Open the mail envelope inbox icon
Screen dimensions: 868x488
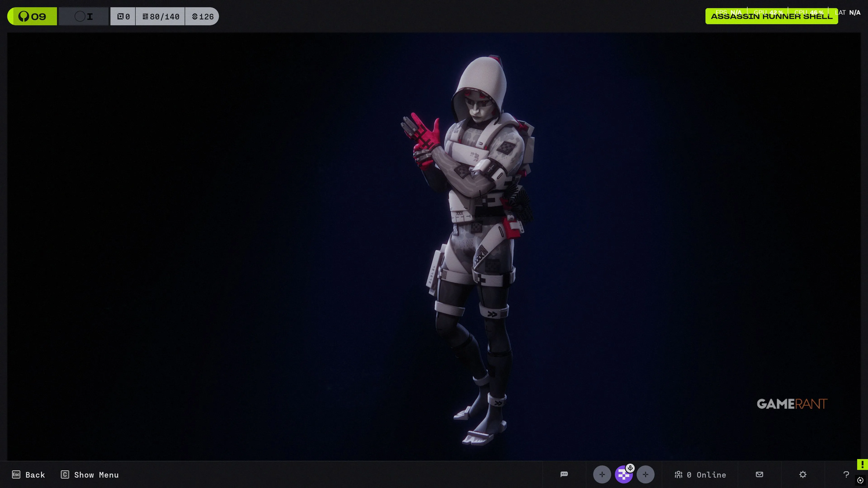pos(759,474)
